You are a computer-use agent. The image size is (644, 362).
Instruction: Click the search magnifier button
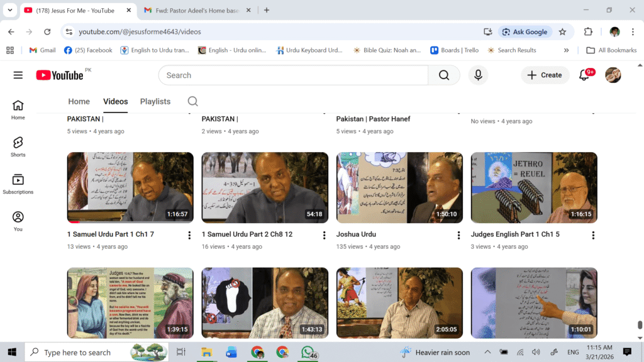[x=444, y=75]
